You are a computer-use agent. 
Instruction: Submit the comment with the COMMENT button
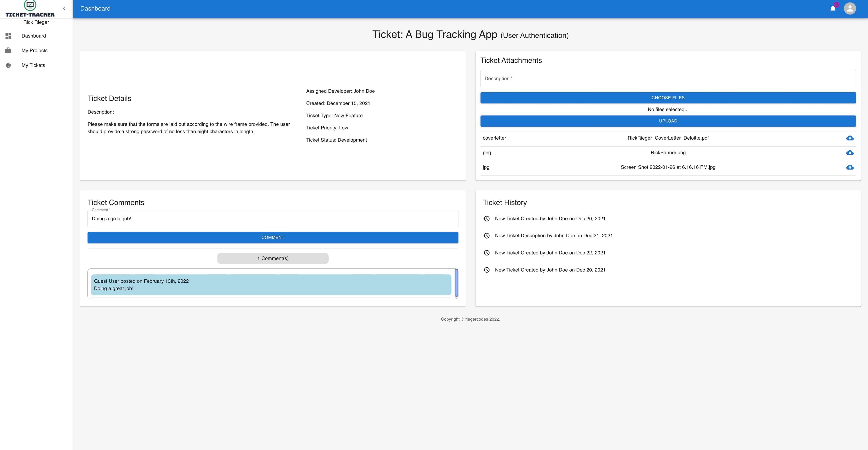273,237
